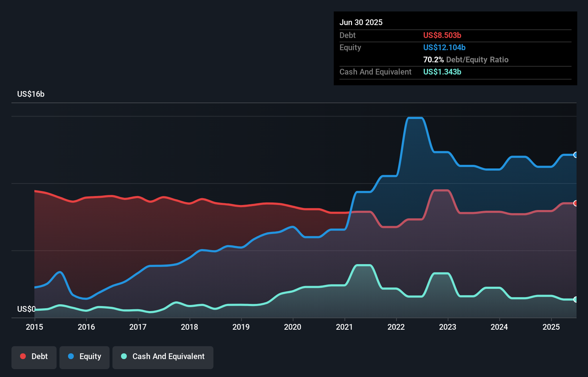
Task: Expand the Cash And Equivalent row
Action: pos(375,72)
